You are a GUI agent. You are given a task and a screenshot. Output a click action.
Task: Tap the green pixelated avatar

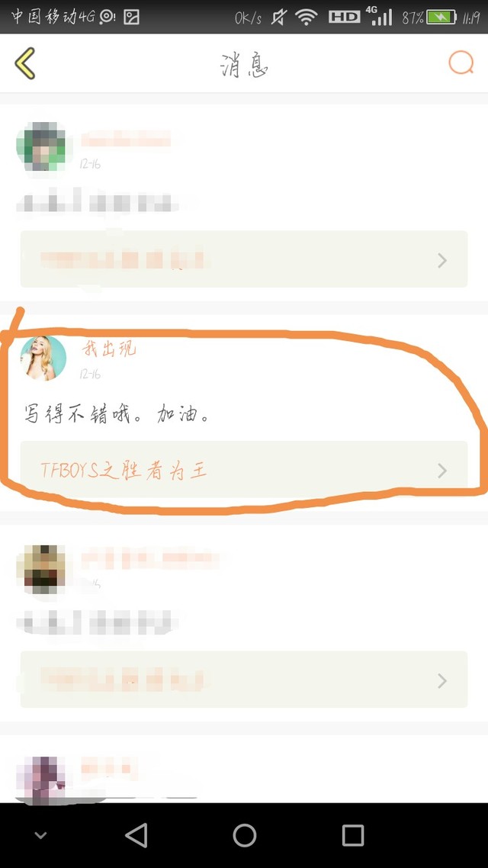pos(41,146)
